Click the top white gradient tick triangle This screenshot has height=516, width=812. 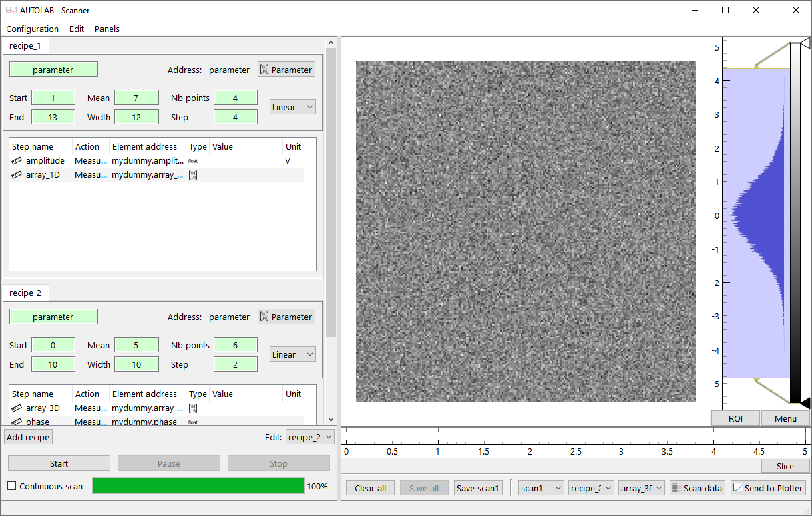(x=805, y=43)
